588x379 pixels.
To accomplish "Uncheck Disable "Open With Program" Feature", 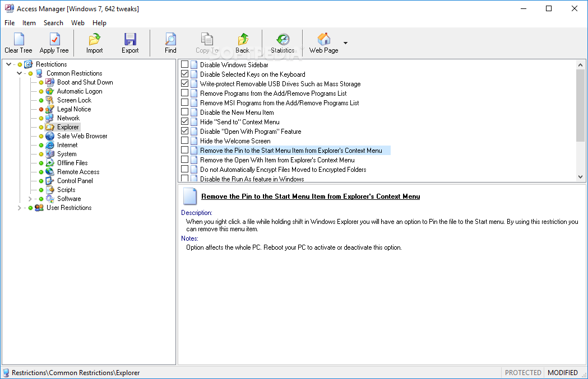I will (x=184, y=130).
